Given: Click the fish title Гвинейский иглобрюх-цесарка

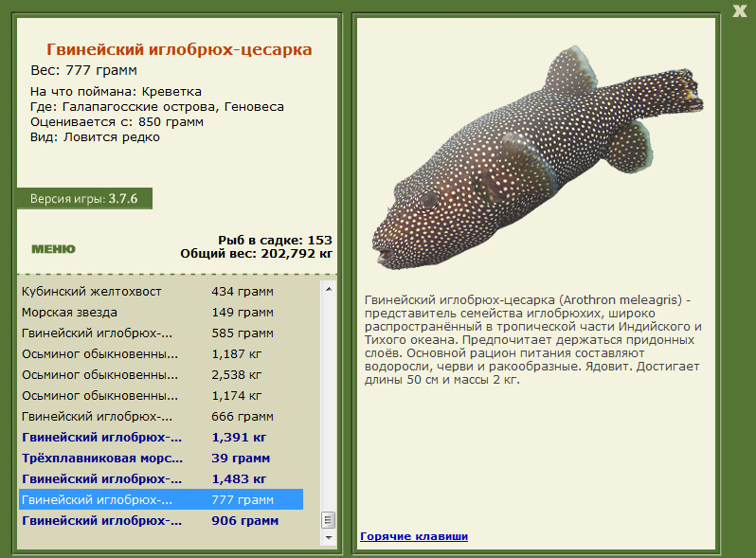Looking at the screenshot, I should coord(179,49).
